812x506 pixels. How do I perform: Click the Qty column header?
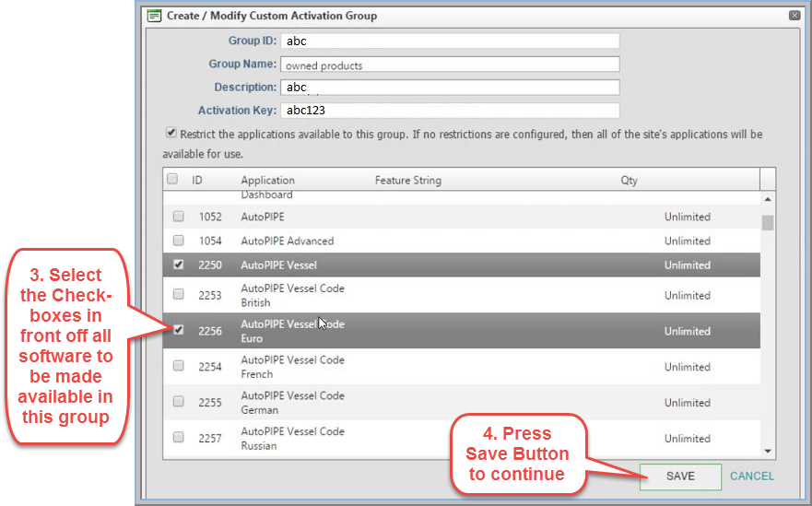click(x=629, y=181)
